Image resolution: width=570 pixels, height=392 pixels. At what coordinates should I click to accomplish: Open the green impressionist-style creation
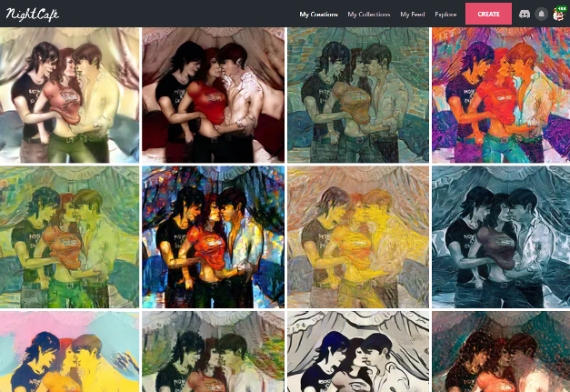[x=69, y=237]
